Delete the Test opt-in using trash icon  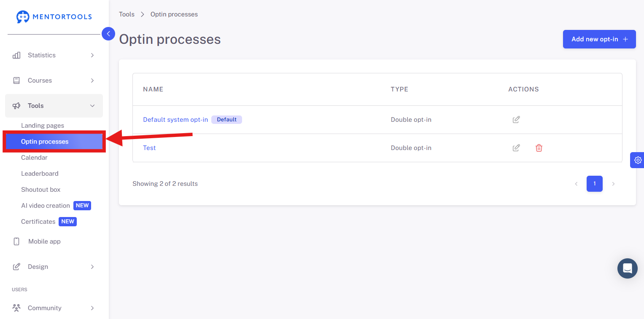coord(539,148)
